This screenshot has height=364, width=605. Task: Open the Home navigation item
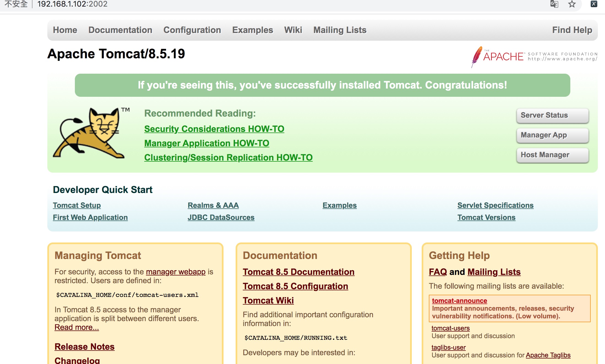[x=65, y=30]
